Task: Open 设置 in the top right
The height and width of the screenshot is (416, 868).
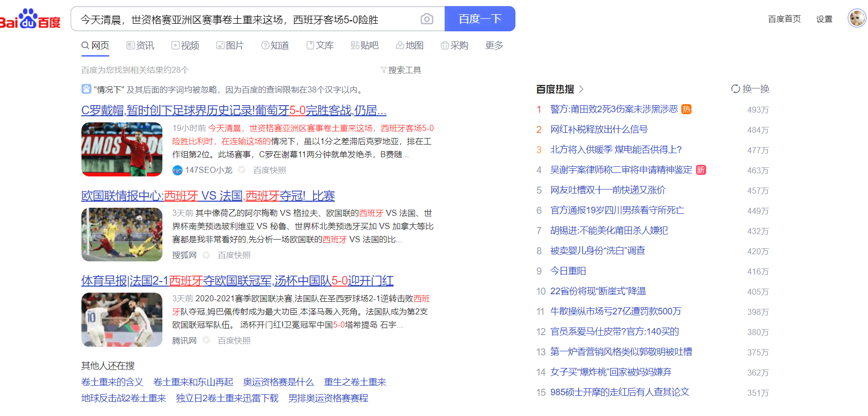Action: pyautogui.click(x=824, y=19)
